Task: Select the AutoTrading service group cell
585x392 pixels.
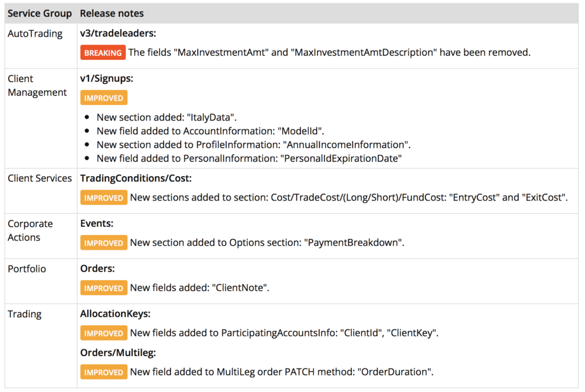Action: [35, 34]
